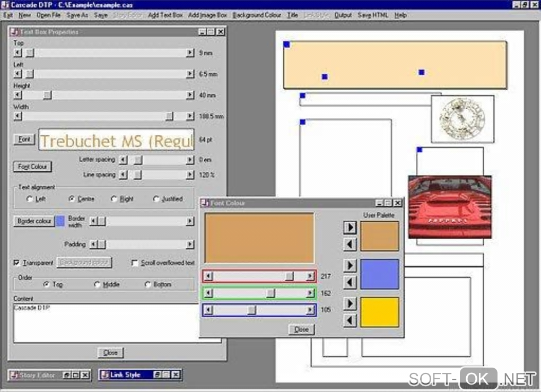Click Open File in menu bar
541x392 pixels.
(49, 15)
